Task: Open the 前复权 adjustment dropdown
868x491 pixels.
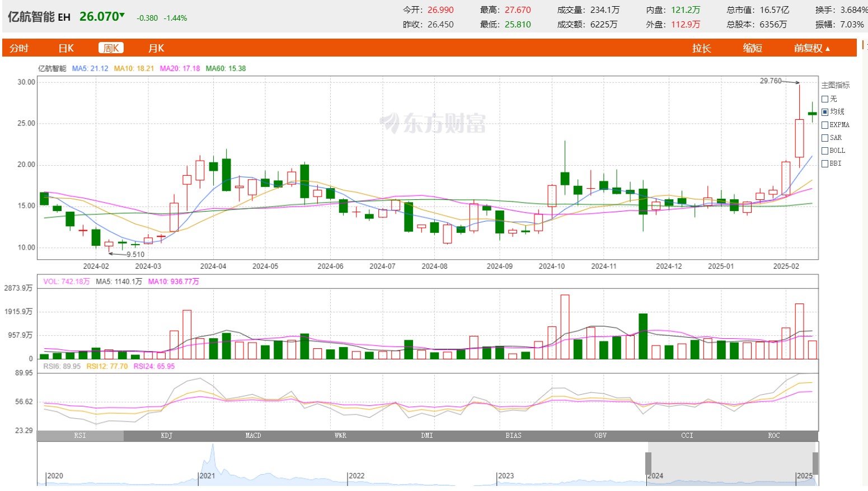Action: (x=811, y=48)
